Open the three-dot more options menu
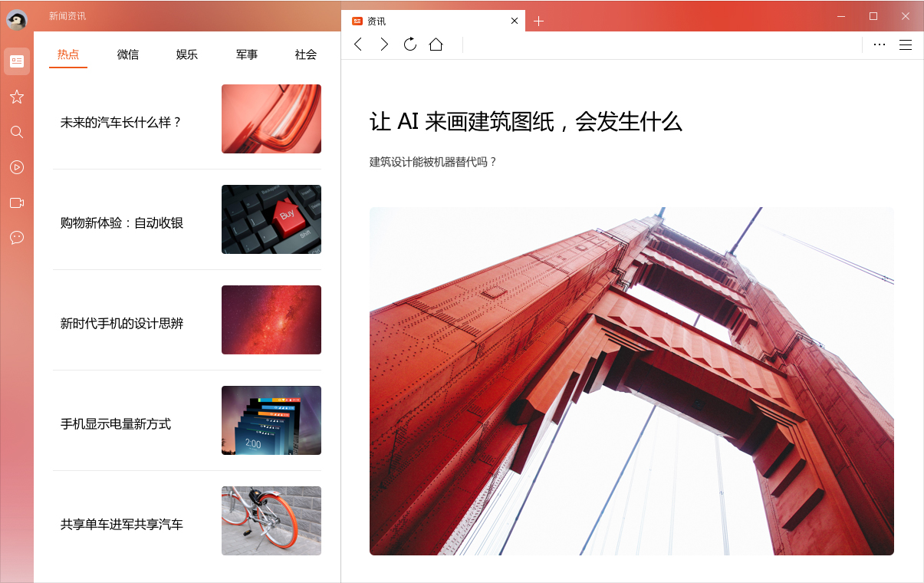924x583 pixels. (879, 44)
